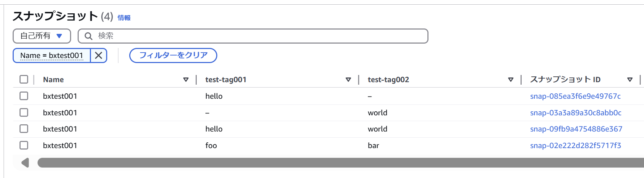The width and height of the screenshot is (644, 178).
Task: Check the row with foo and bar tags
Action: (24, 145)
